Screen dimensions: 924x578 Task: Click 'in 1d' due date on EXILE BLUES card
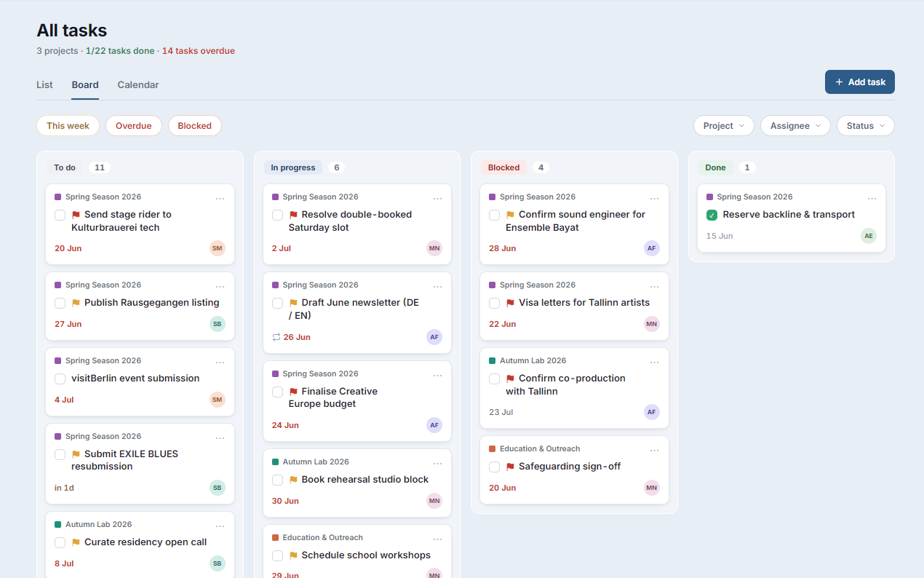pyautogui.click(x=65, y=488)
